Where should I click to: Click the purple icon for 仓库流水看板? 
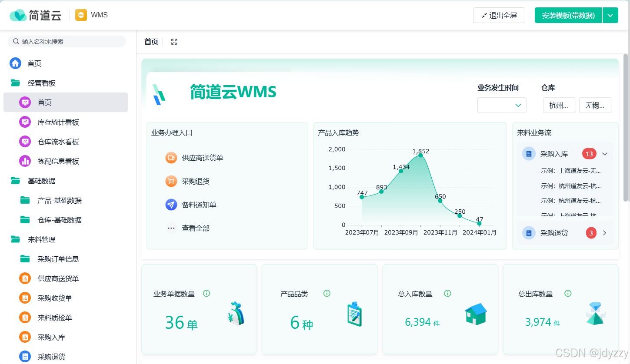tap(25, 142)
